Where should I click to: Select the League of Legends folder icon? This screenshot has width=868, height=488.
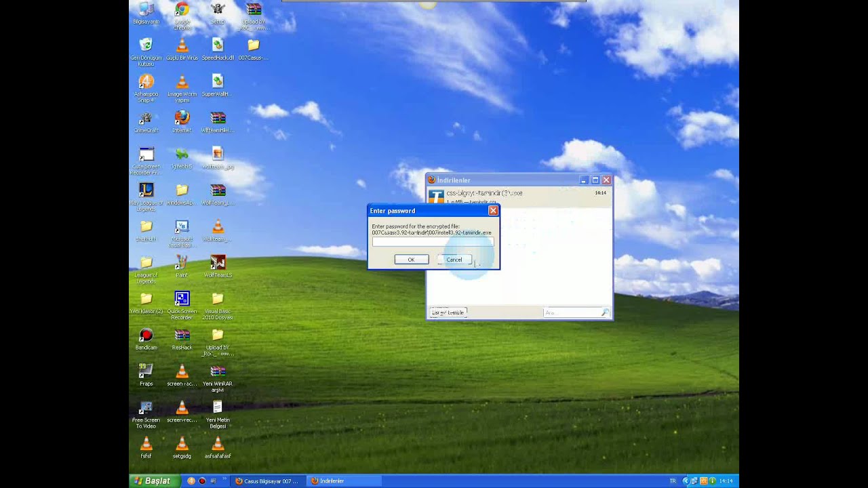click(x=146, y=270)
